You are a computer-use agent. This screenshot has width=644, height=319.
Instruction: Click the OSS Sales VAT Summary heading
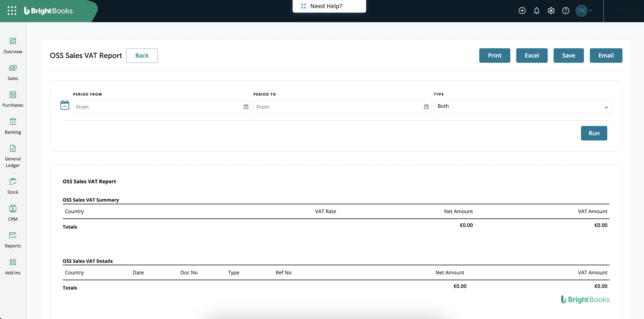click(91, 200)
